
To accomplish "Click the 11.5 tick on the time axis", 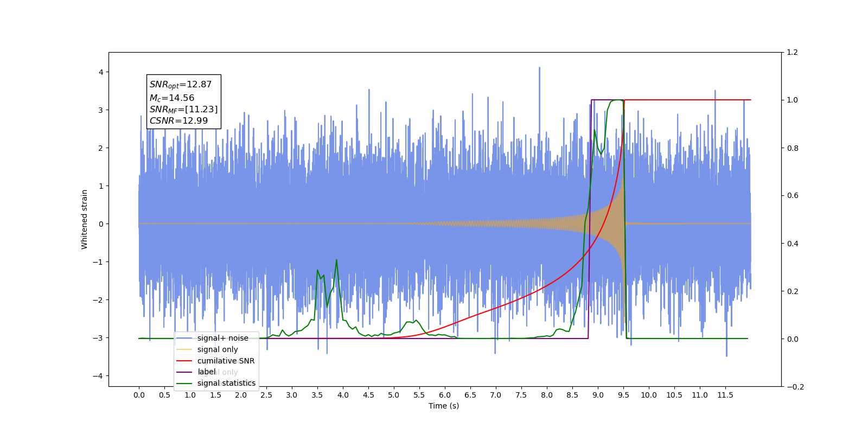I will coord(725,395).
